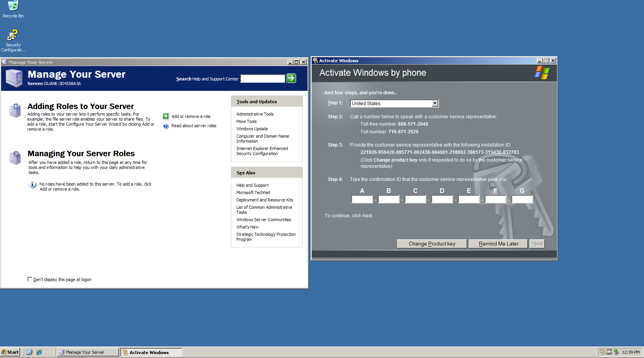The width and height of the screenshot is (644, 358).
Task: Open the country selection dropdown
Action: [x=435, y=103]
